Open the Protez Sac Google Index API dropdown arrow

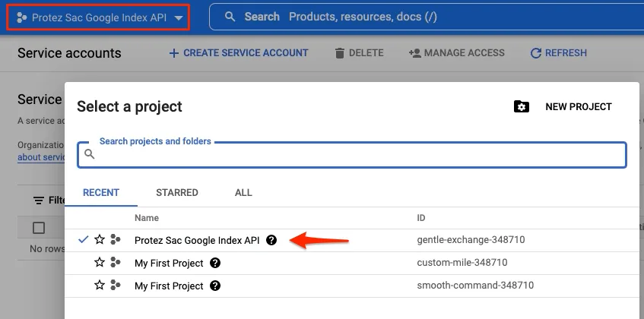(x=178, y=17)
